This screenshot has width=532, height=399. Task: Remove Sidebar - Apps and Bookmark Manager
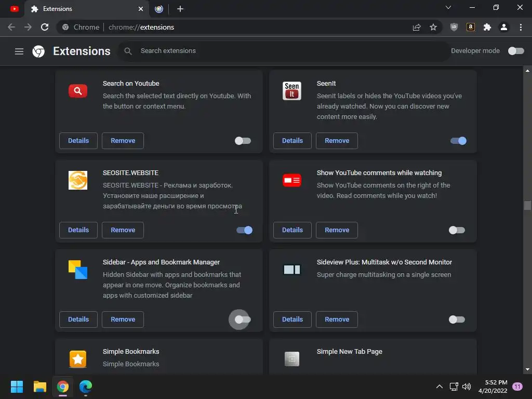pos(123,320)
